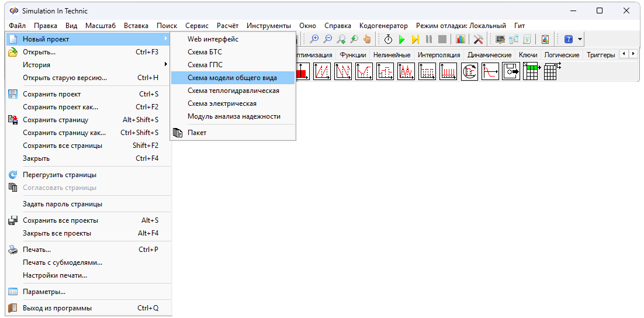
Task: Click the stopwatch timer icon
Action: [x=388, y=39]
